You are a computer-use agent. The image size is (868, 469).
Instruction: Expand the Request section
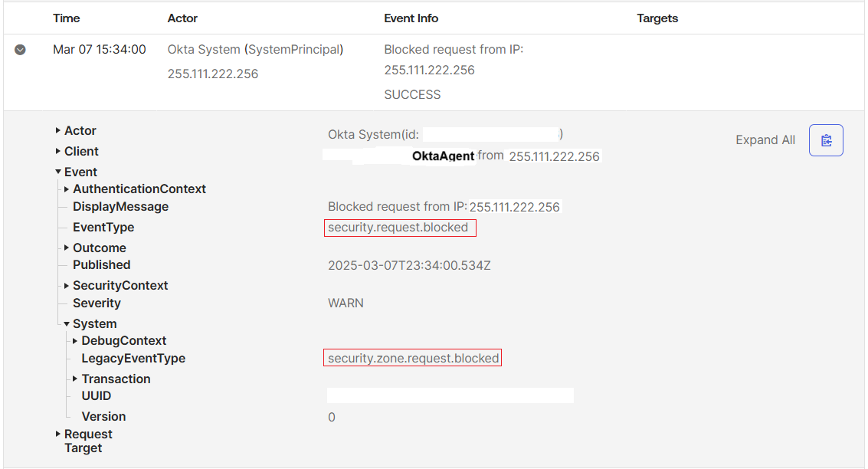coord(57,434)
